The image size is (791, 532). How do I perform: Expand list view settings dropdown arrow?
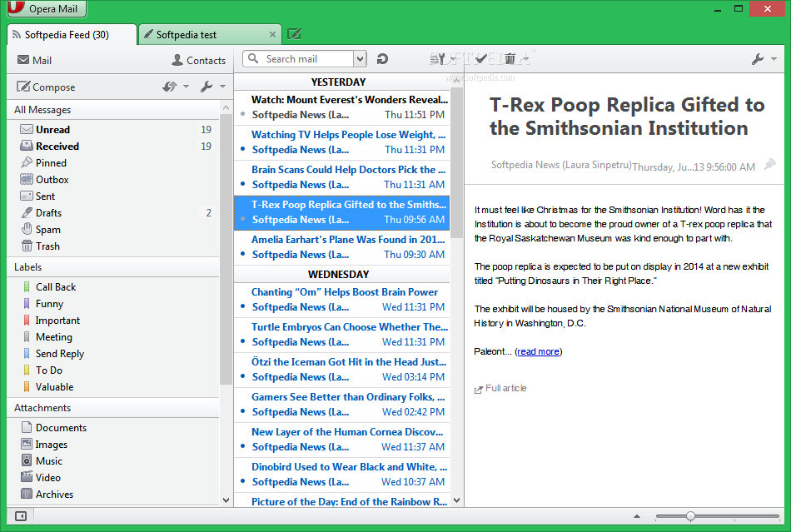452,59
